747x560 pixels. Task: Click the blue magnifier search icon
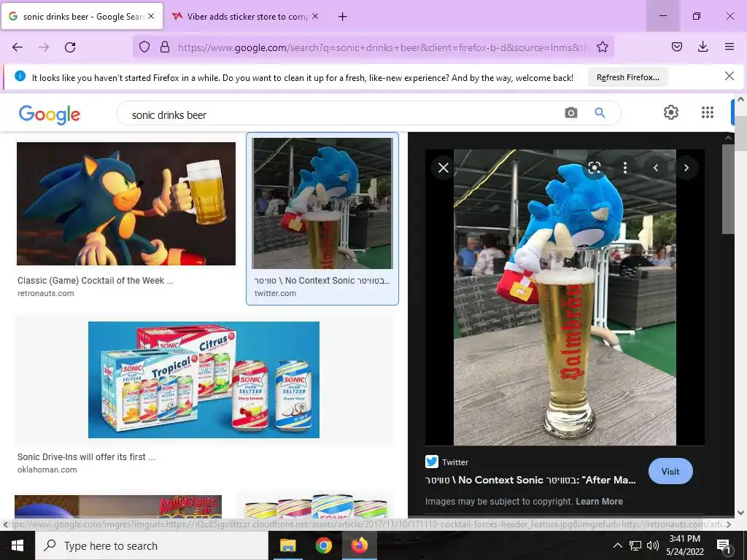coord(600,113)
